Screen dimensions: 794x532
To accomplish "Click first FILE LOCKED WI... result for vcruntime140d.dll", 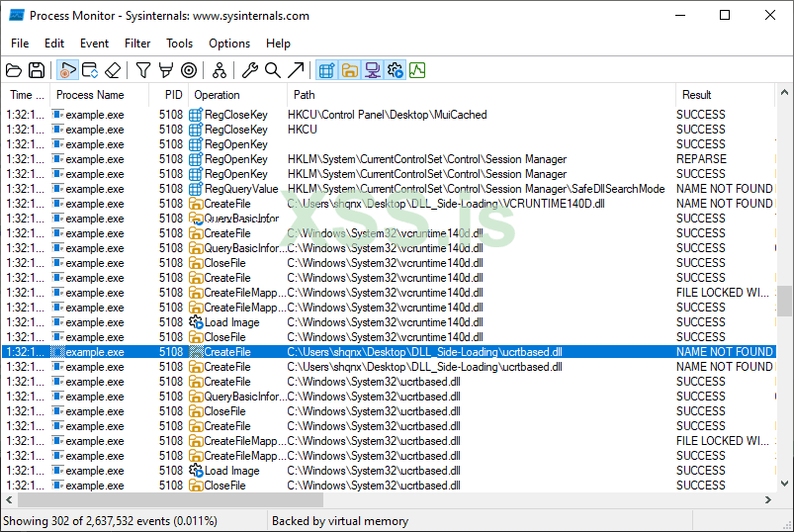I will [x=723, y=293].
